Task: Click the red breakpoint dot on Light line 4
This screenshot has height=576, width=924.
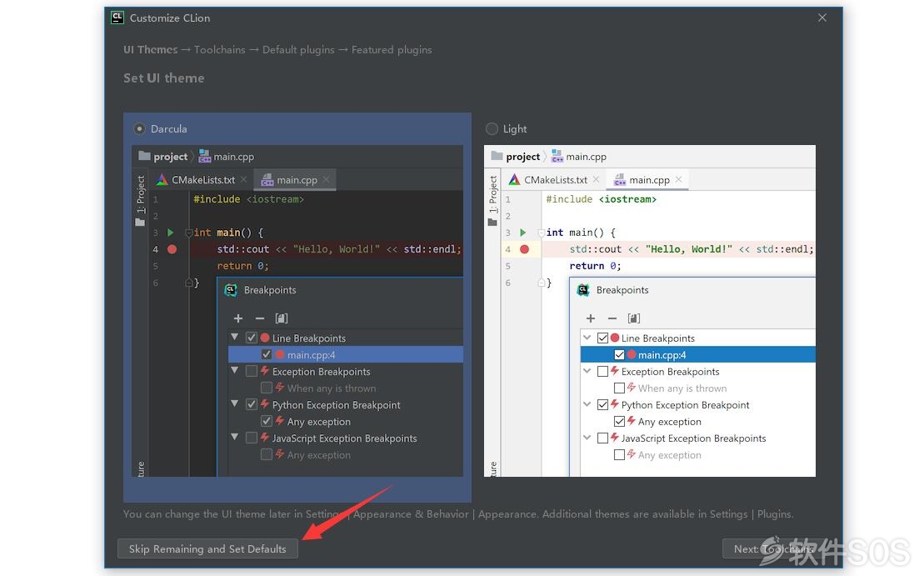Action: [x=524, y=248]
